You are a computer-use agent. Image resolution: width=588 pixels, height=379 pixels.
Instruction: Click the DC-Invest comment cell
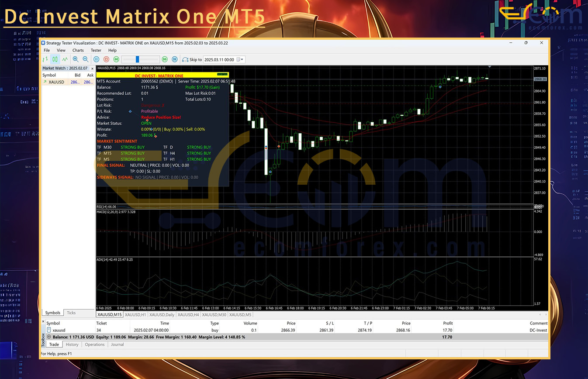538,330
